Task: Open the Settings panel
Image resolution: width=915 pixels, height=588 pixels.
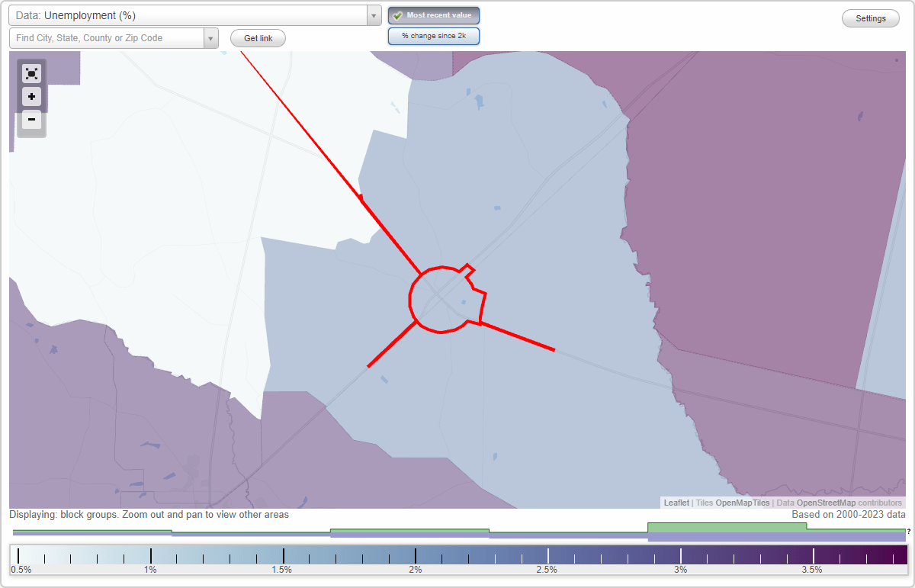Action: (870, 18)
